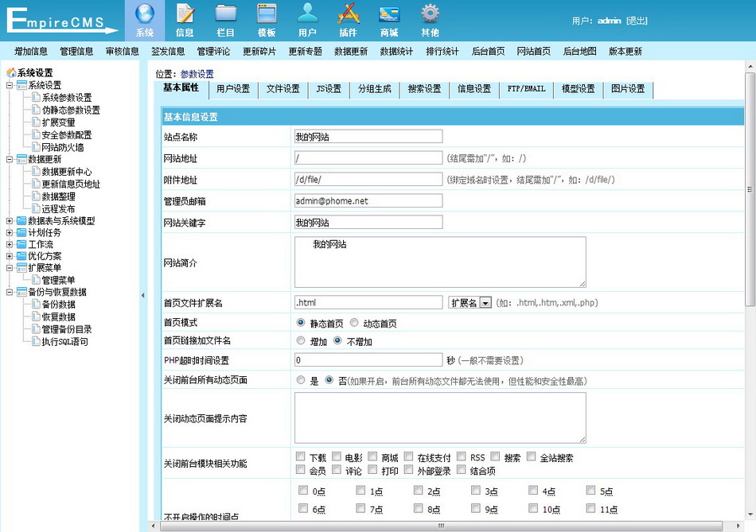
Task: Click the folder icon for 数据表与系统模型
Action: pos(21,221)
